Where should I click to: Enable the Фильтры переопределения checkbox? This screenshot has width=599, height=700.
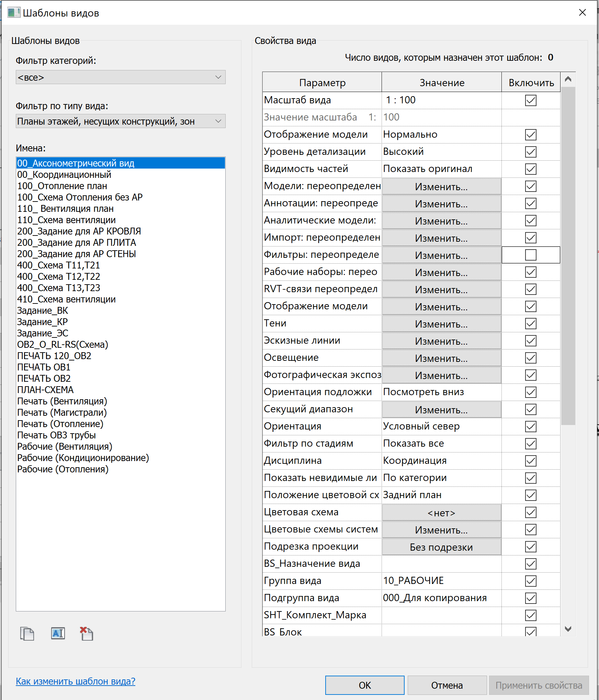tap(531, 255)
